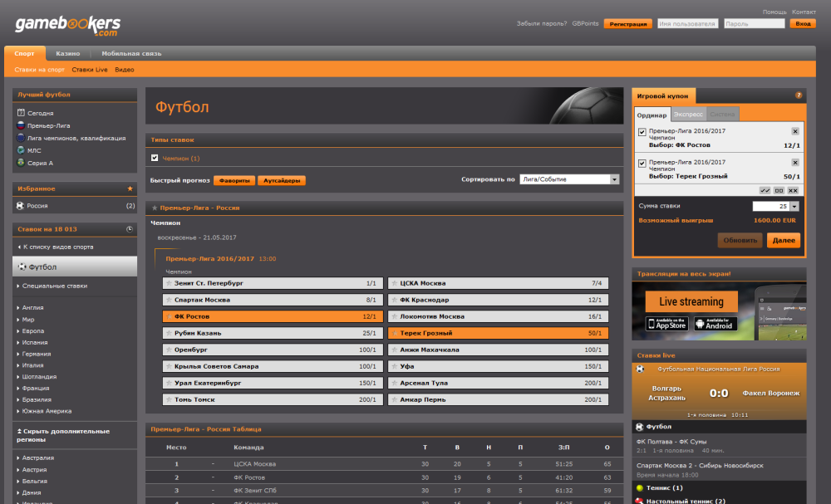This screenshot has height=504, width=831.
Task: Open Видео in the orange submenu
Action: point(125,70)
